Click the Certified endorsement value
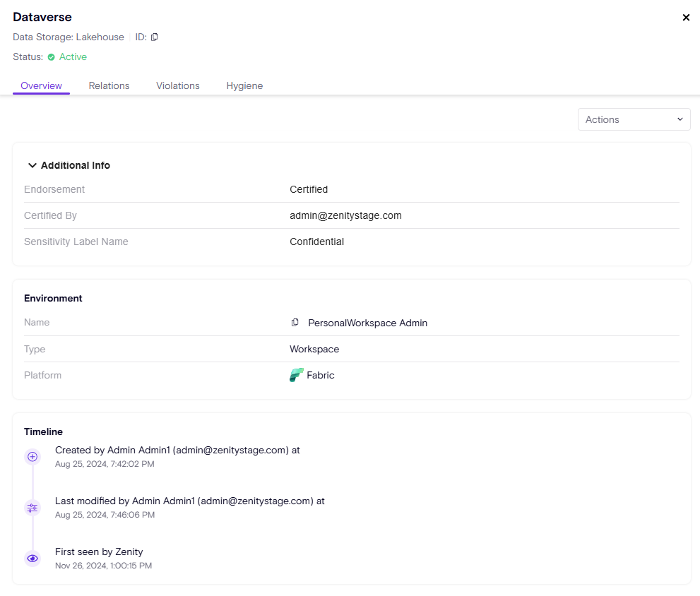Viewport: 700px width, 596px height. click(309, 189)
